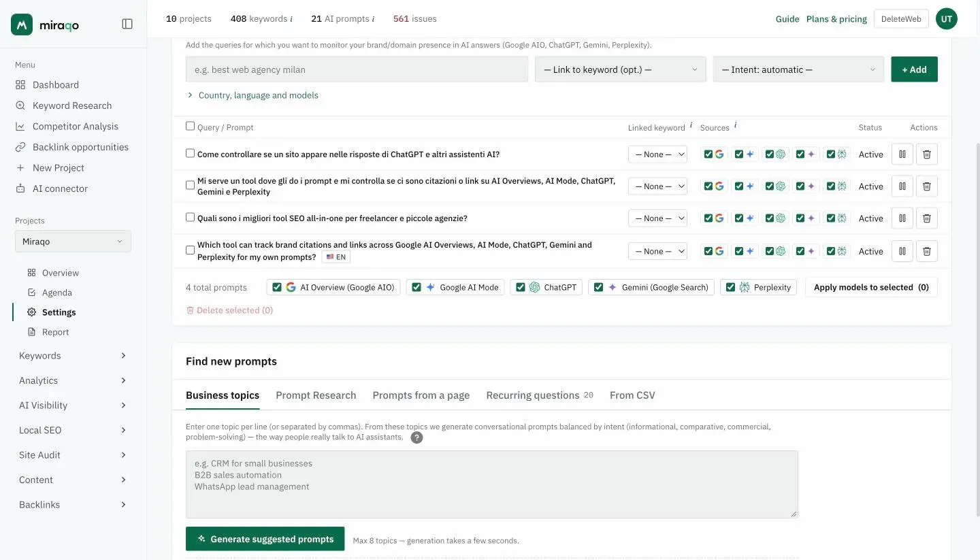The width and height of the screenshot is (980, 560).
Task: Uncheck the Perplexity model checkbox in footer
Action: point(730,287)
